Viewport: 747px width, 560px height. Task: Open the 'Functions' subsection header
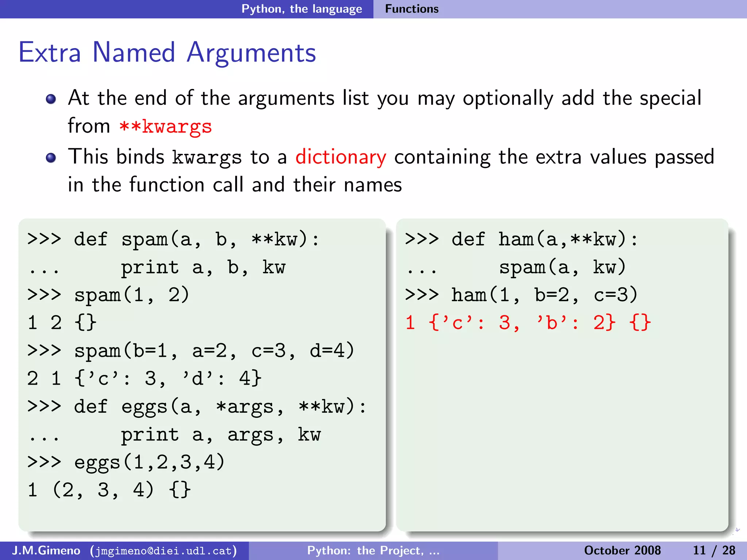(x=412, y=9)
